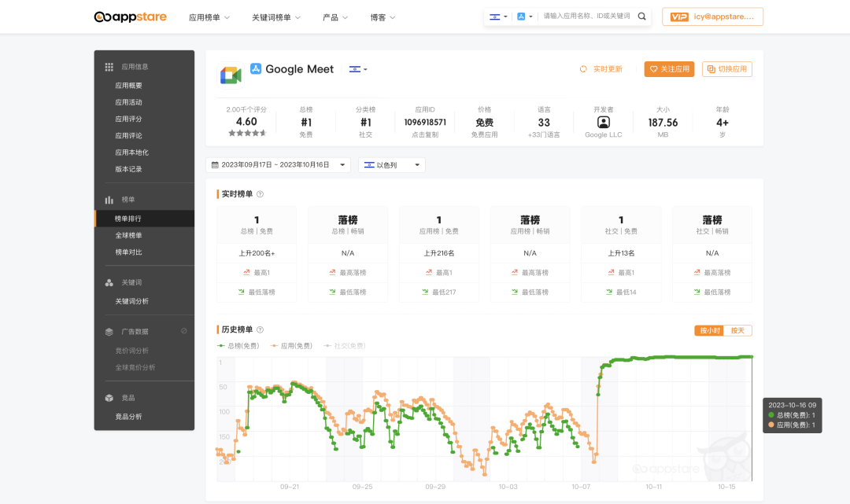The width and height of the screenshot is (850, 504).
Task: Click the 实时更新 refresh icon
Action: (583, 68)
